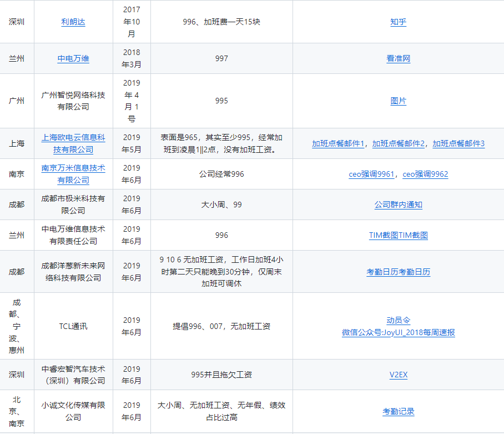
Task: Open the 公司群内通知 link
Action: pyautogui.click(x=398, y=204)
